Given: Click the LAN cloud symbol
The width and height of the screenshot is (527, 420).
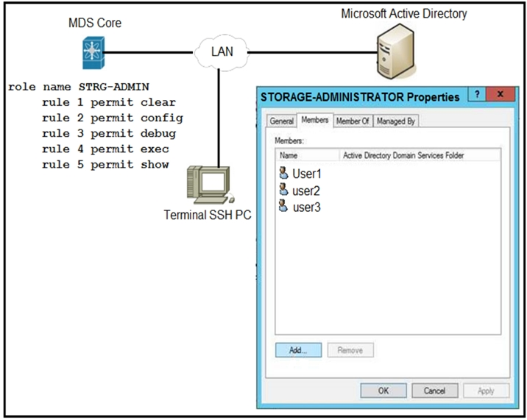Looking at the screenshot, I should [x=222, y=52].
